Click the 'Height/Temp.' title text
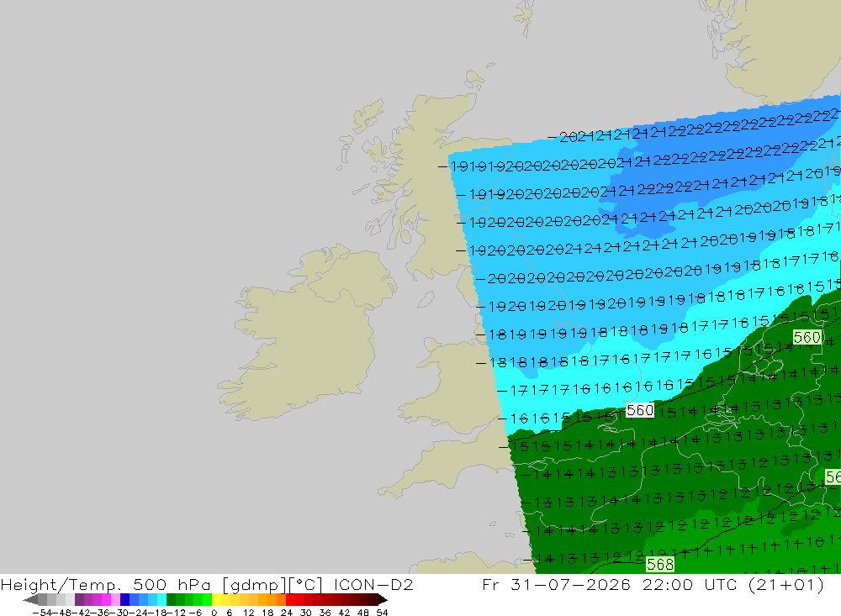This screenshot has width=841, height=616. [x=61, y=584]
